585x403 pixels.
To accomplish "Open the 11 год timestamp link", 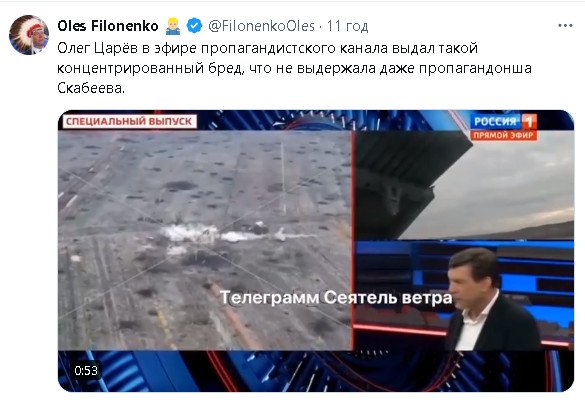I will [x=347, y=26].
